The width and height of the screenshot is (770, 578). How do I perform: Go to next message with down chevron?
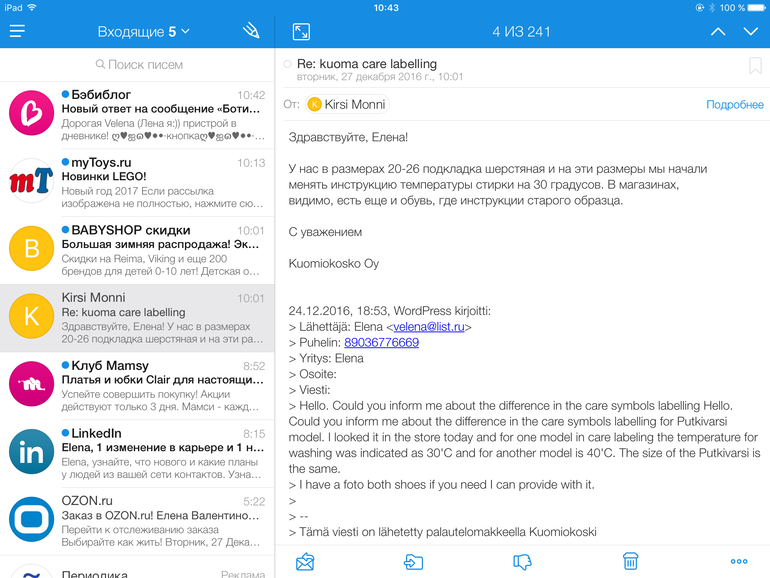pos(751,32)
